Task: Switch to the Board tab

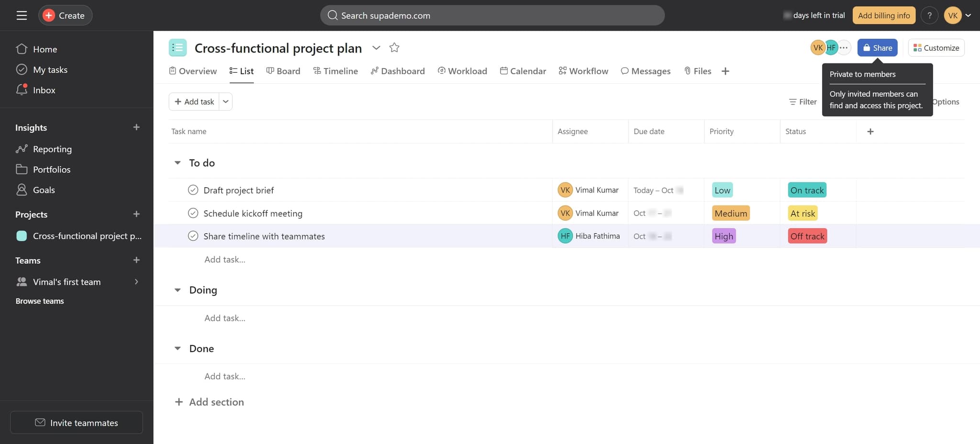Action: pyautogui.click(x=283, y=71)
